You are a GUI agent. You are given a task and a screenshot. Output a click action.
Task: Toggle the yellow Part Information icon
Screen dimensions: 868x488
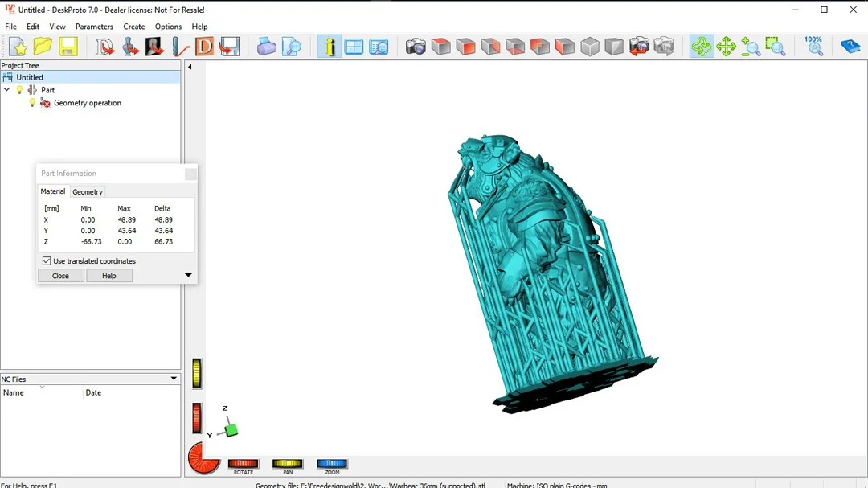click(330, 47)
